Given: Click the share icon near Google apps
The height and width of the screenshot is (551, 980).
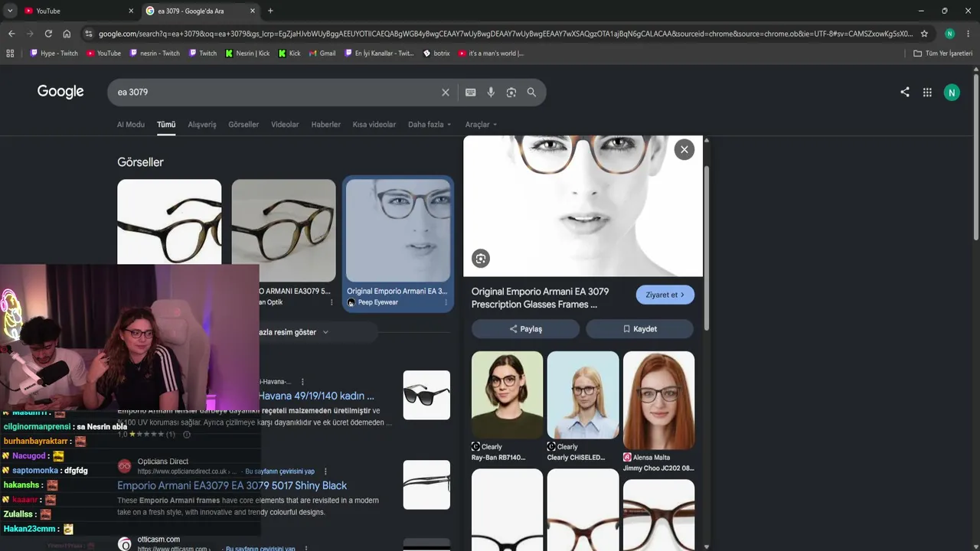Looking at the screenshot, I should (x=905, y=92).
